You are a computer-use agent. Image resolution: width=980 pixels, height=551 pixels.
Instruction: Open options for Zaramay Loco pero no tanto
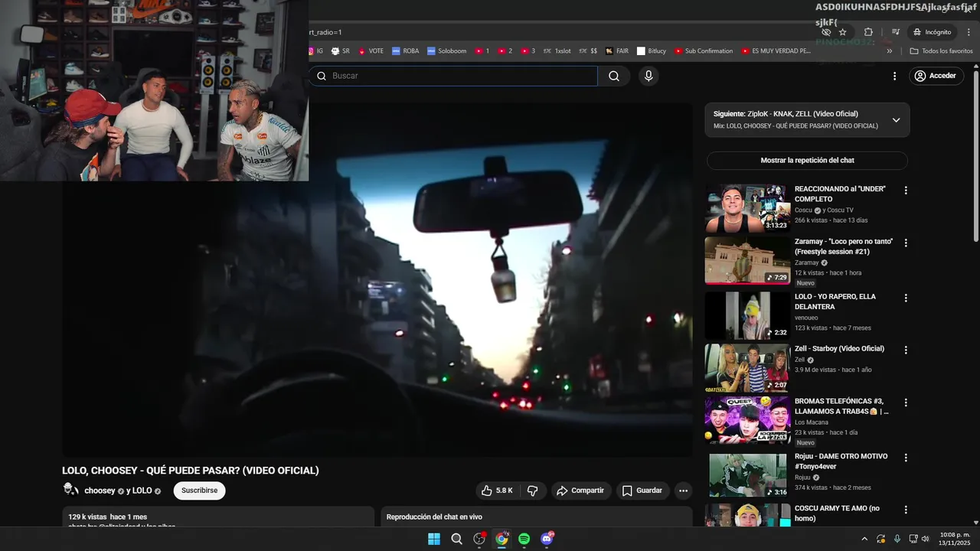(x=906, y=243)
